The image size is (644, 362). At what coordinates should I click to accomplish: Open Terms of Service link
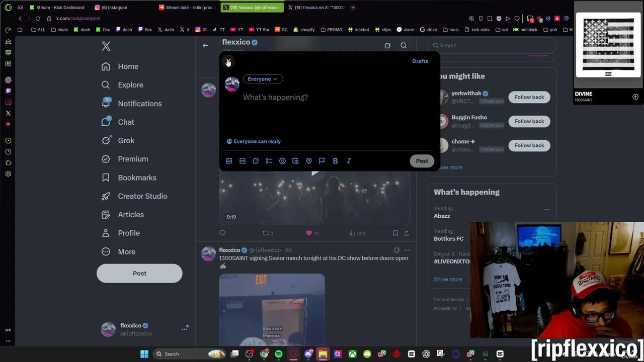point(449,300)
